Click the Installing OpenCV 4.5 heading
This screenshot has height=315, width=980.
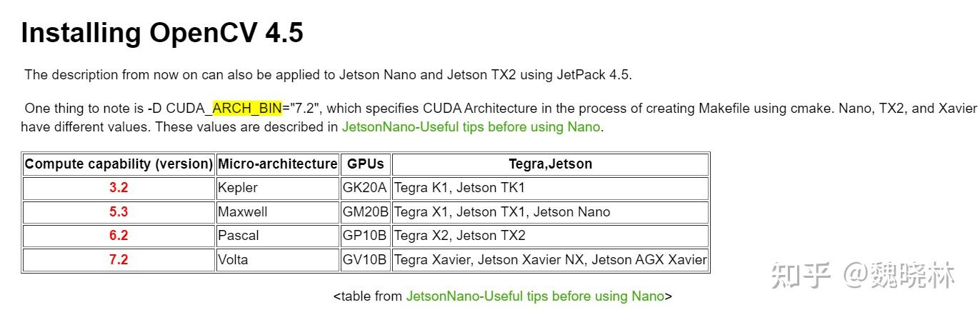coord(162,33)
